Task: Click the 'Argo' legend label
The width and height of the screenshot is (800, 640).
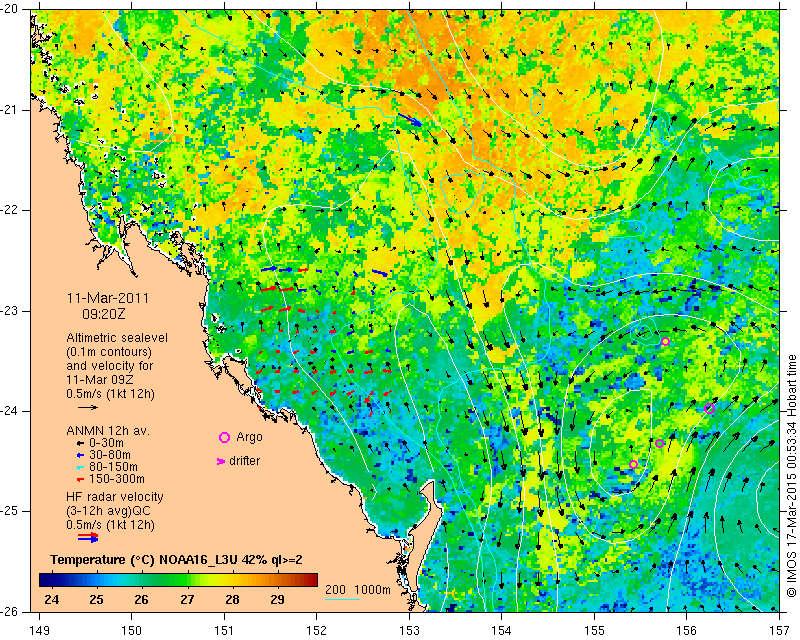Action: coord(249,437)
